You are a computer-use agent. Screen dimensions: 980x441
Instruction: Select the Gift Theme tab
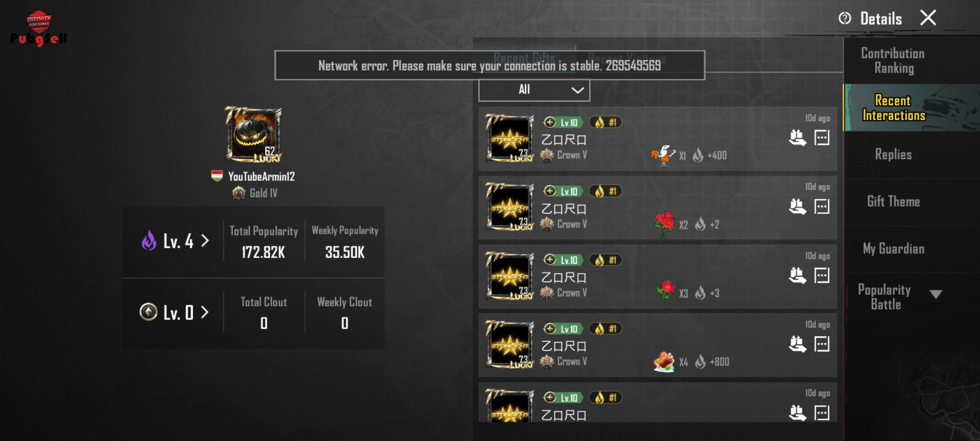tap(893, 201)
